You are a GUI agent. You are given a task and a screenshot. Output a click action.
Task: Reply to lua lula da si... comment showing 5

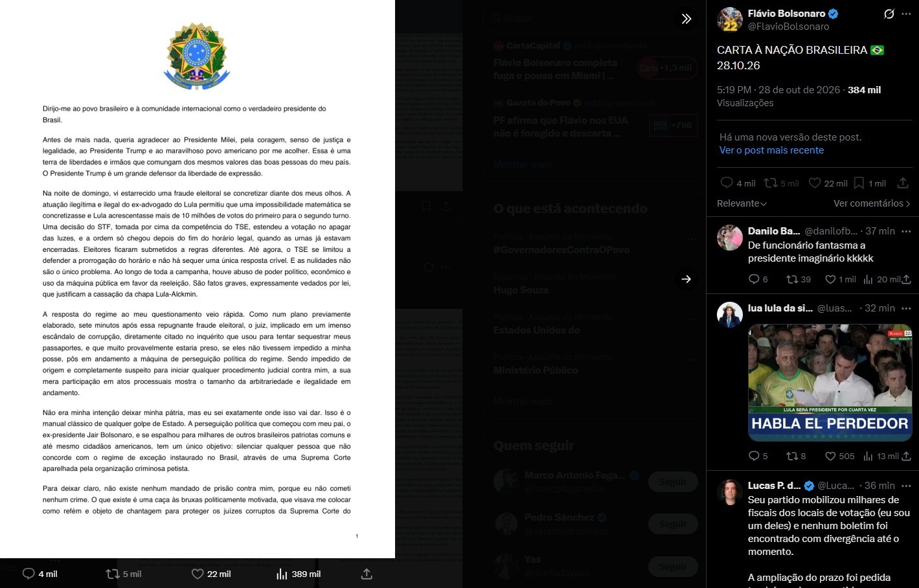point(758,456)
